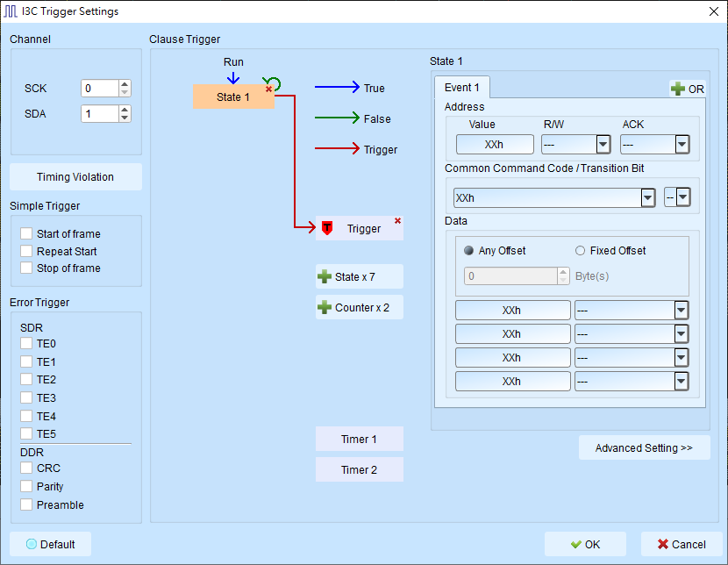Check the TE2 error trigger

tap(26, 379)
